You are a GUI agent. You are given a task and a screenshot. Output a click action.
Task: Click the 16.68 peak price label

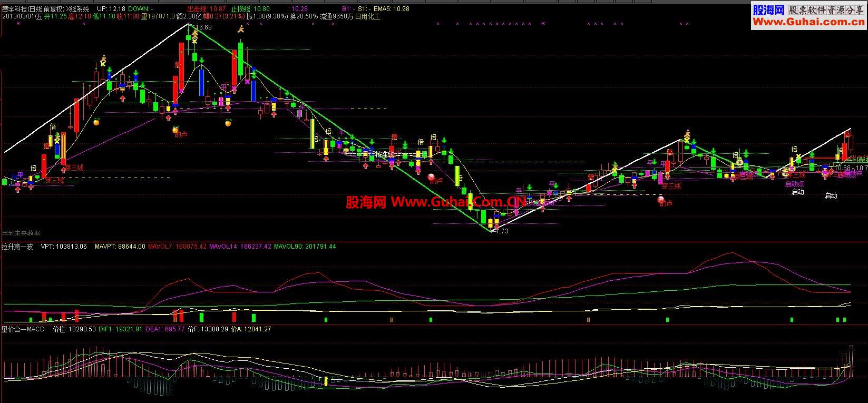[203, 27]
